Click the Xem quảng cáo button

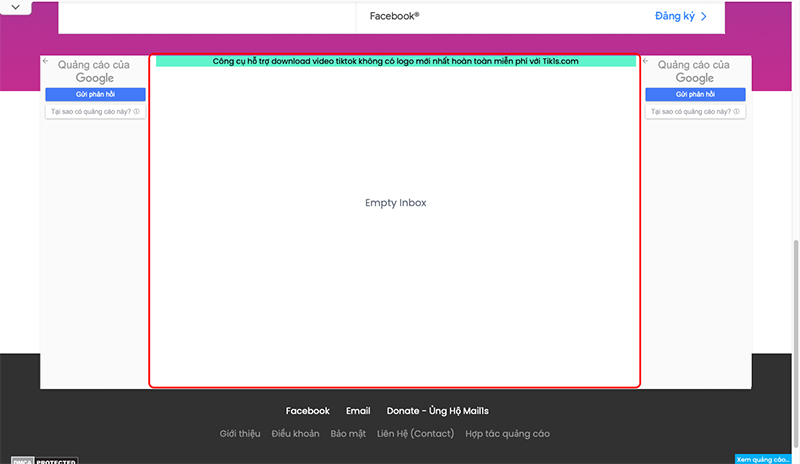pos(763,459)
